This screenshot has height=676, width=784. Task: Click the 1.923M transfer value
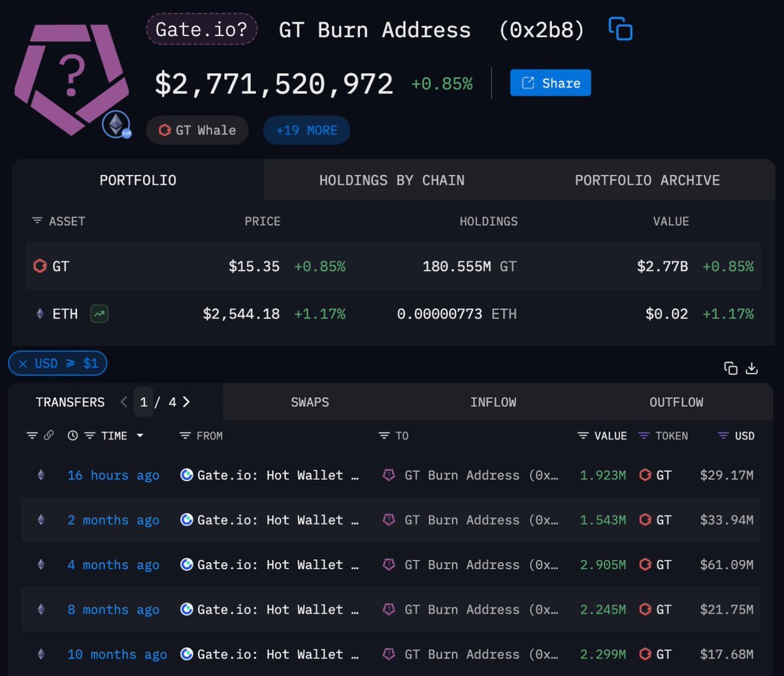pyautogui.click(x=603, y=475)
